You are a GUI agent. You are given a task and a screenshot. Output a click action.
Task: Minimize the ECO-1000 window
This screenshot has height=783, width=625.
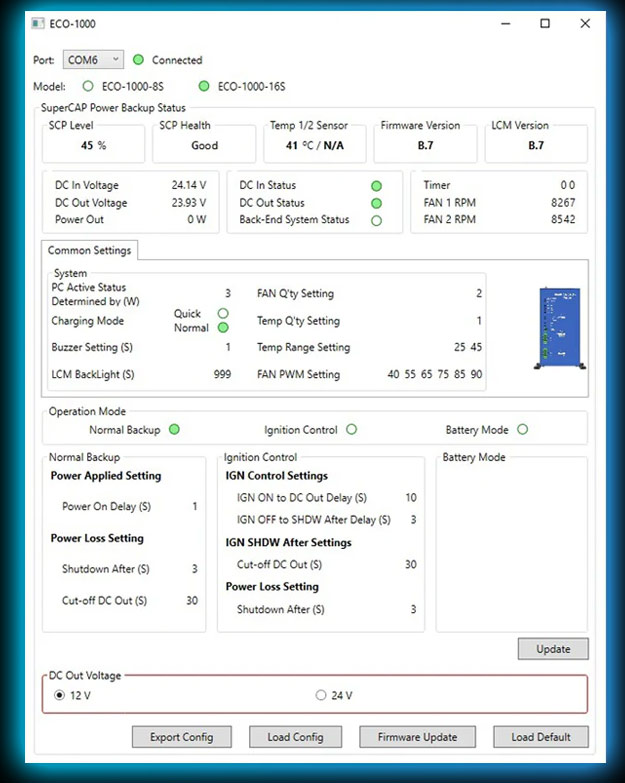click(506, 23)
